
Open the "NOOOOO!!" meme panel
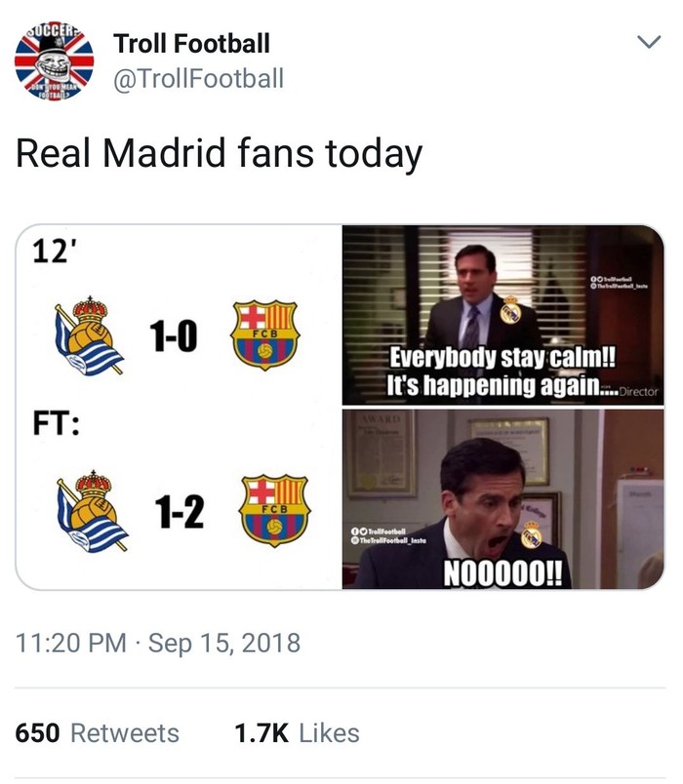[502, 498]
